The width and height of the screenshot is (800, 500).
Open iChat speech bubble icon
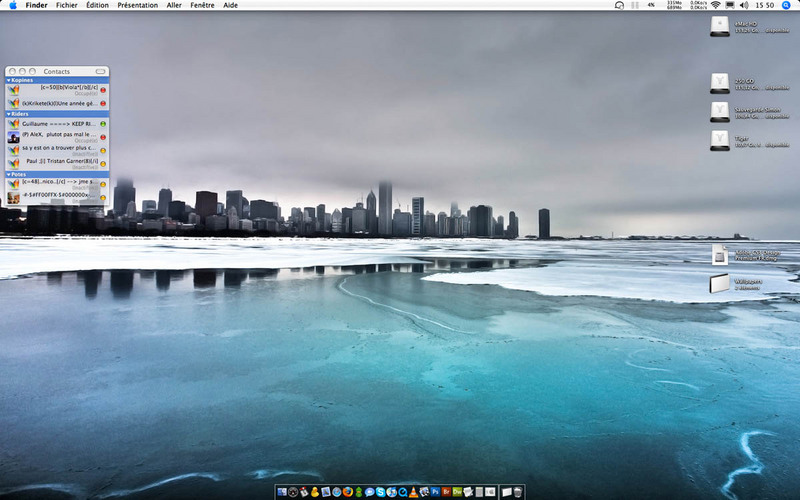tap(370, 492)
